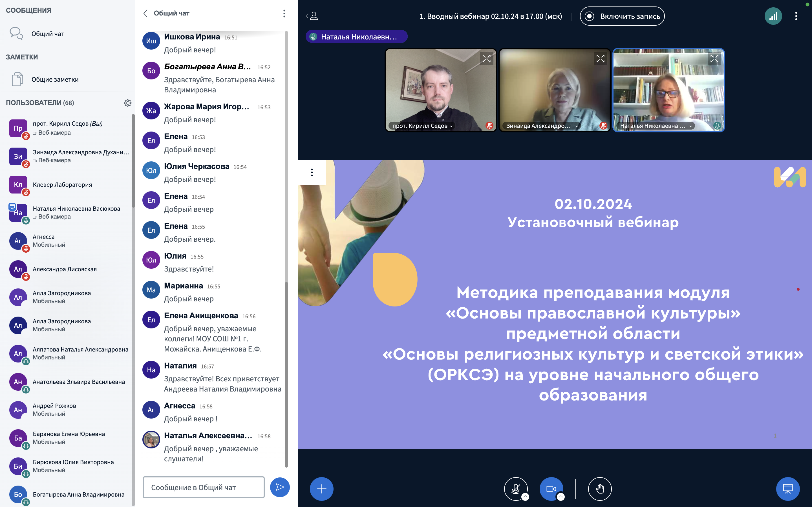
Task: Open dropdown arrow on Зинаида Александровна webcam
Action: coord(577,126)
